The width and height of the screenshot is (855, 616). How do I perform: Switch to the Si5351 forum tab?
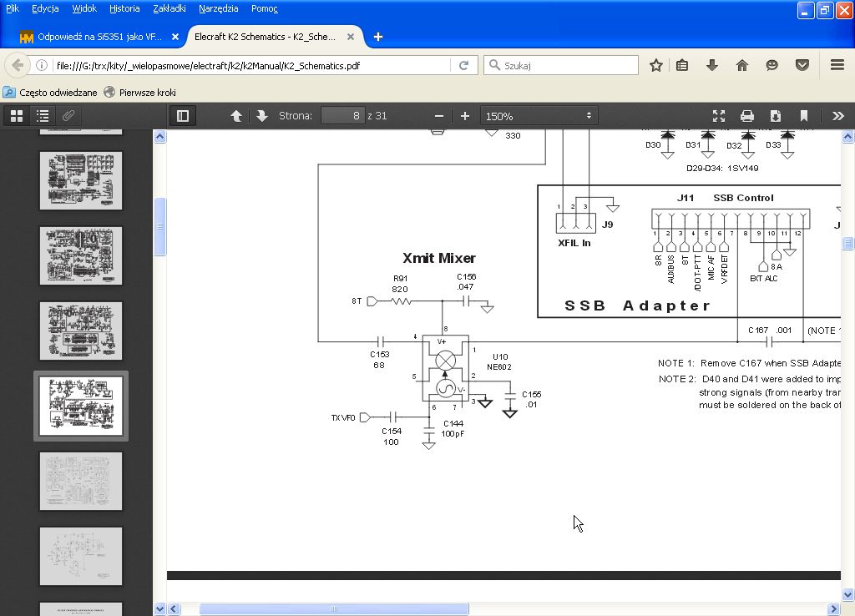tap(99, 37)
